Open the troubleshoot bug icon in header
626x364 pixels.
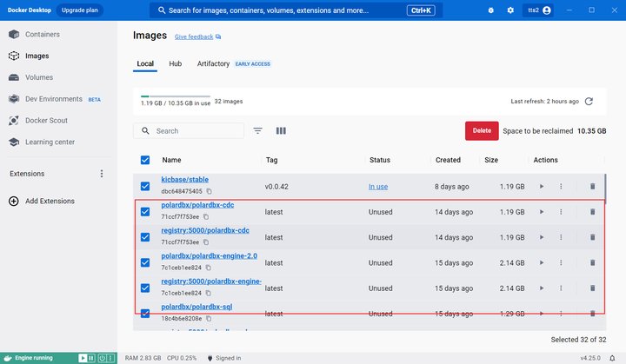tap(490, 10)
